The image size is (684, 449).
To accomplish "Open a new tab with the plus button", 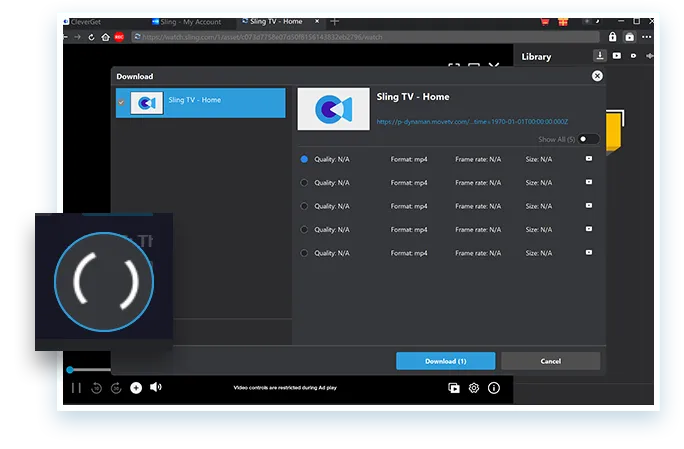I will [335, 21].
